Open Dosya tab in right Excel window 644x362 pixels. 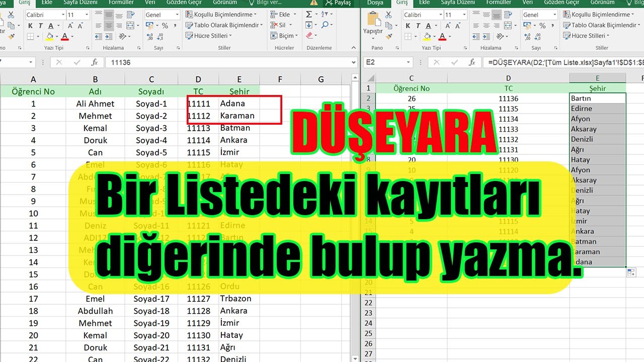(x=375, y=3)
